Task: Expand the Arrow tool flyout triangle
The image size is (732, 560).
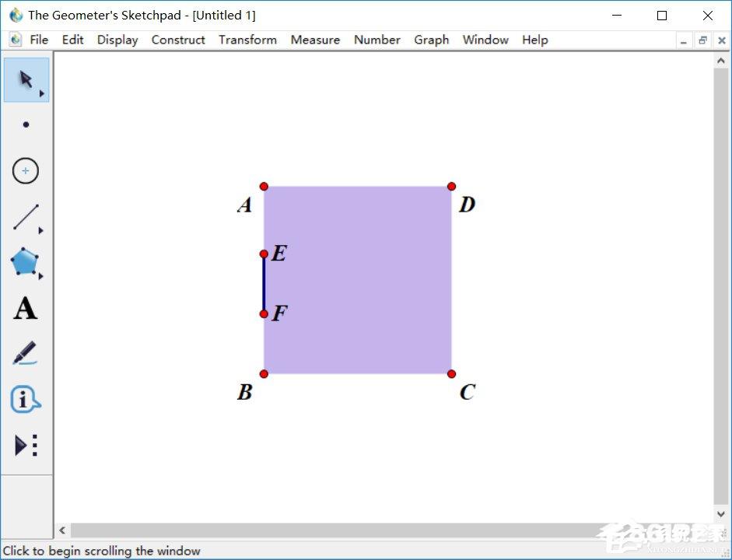Action: (41, 94)
